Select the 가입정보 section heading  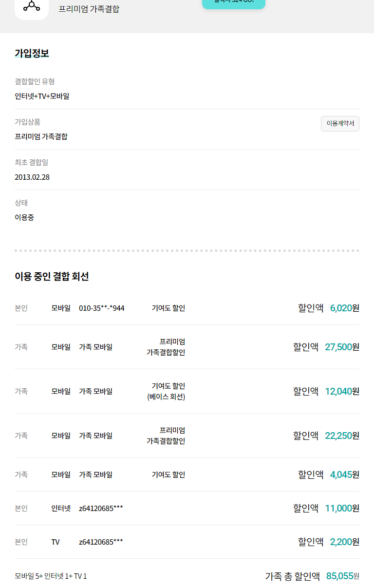tap(32, 54)
